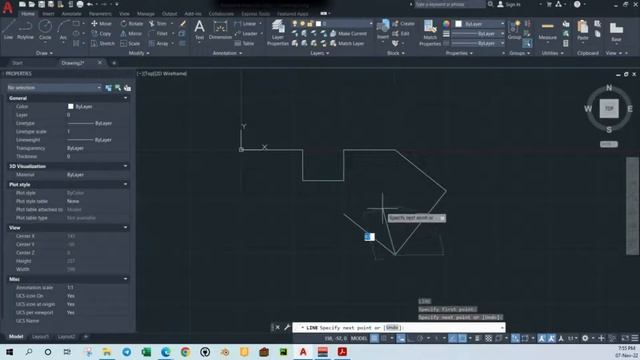Click Match Layer button

[x=347, y=43]
